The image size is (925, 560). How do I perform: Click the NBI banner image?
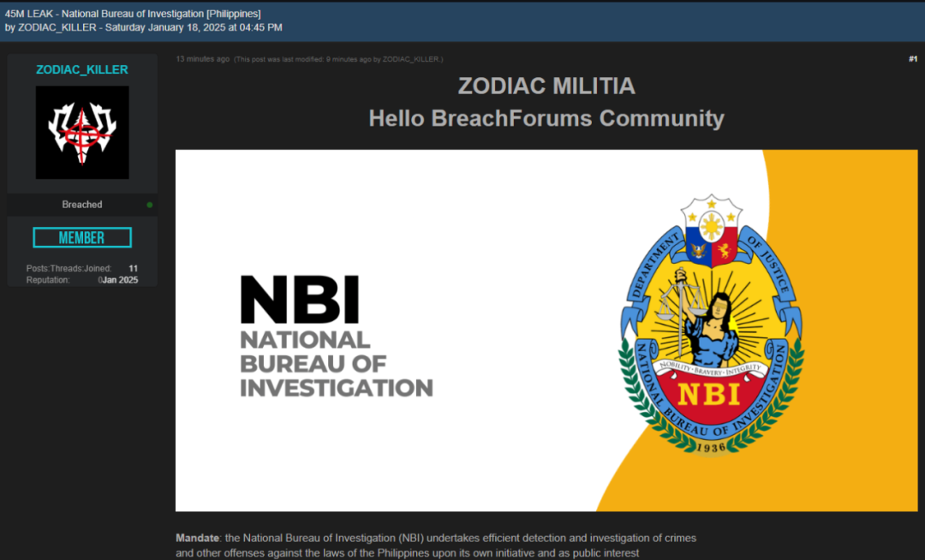click(x=546, y=331)
